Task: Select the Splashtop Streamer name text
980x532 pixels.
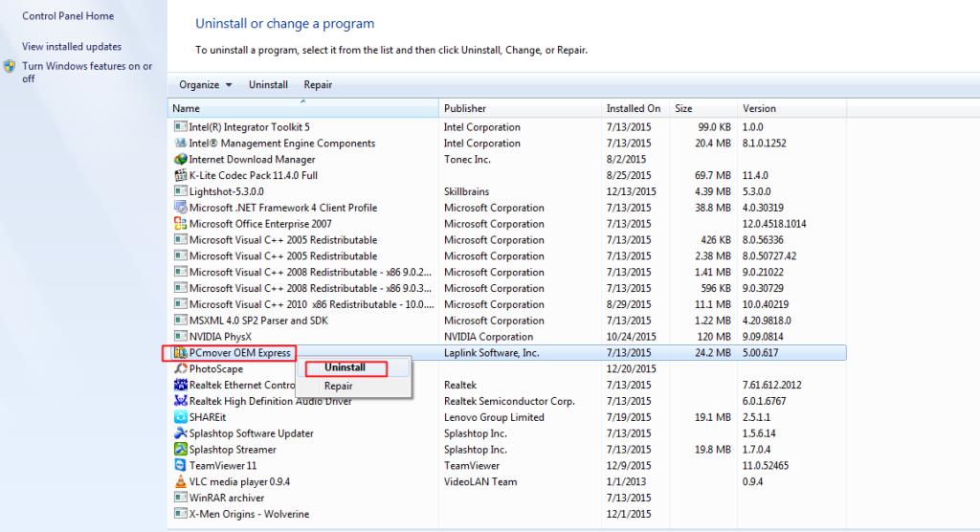Action: click(x=233, y=450)
